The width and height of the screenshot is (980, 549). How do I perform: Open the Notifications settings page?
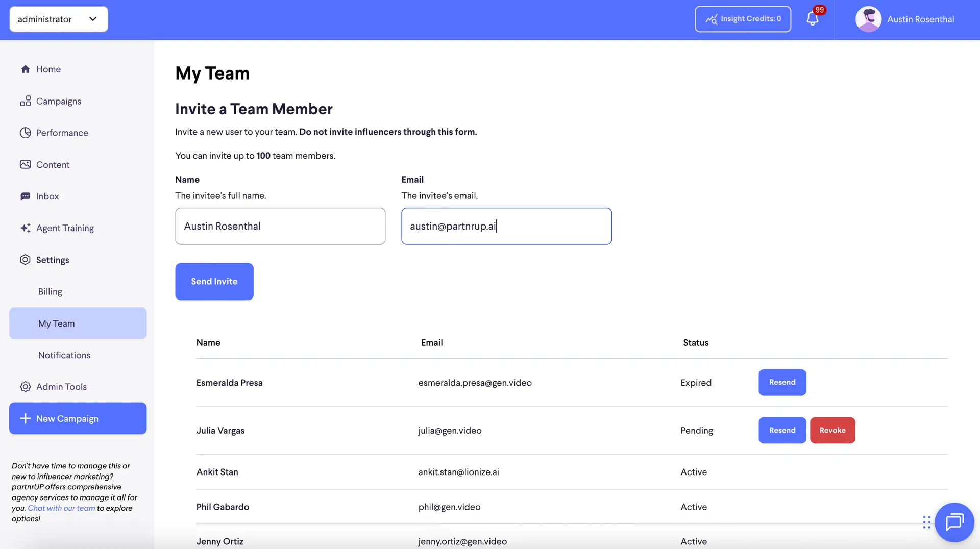tap(64, 355)
